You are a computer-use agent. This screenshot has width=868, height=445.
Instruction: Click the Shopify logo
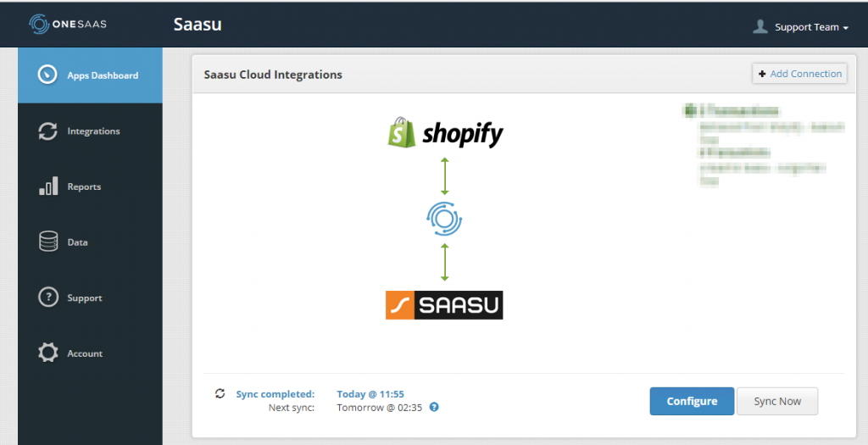pos(446,133)
